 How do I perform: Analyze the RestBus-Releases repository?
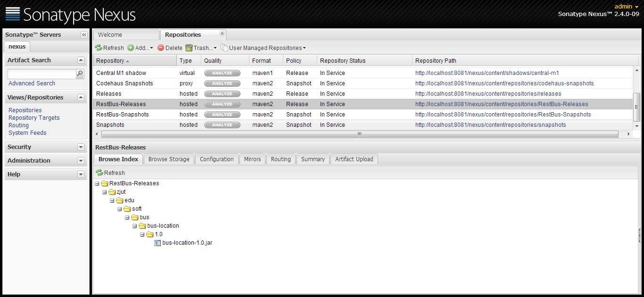pyautogui.click(x=222, y=104)
